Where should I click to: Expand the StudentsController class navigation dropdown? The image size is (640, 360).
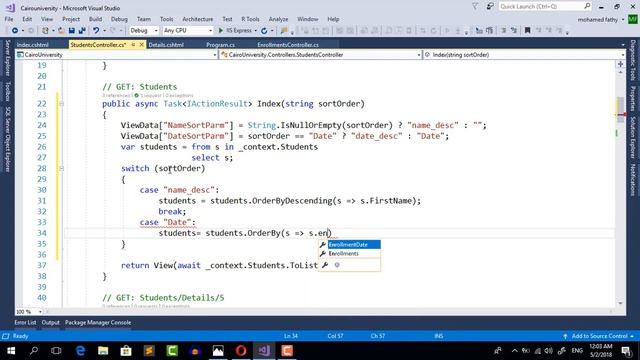pyautogui.click(x=419, y=55)
